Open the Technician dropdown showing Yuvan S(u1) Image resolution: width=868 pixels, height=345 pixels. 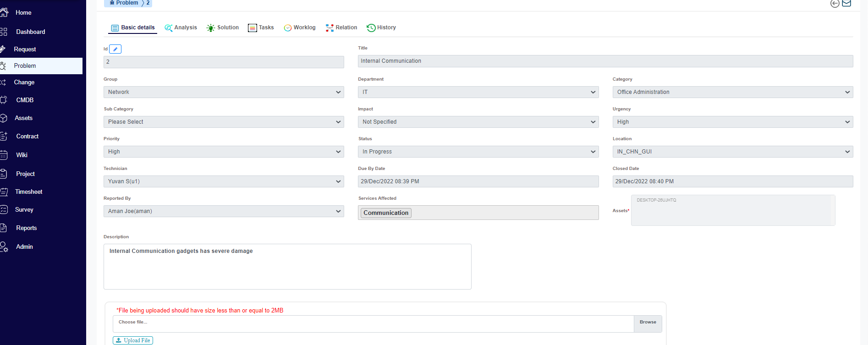pos(224,181)
